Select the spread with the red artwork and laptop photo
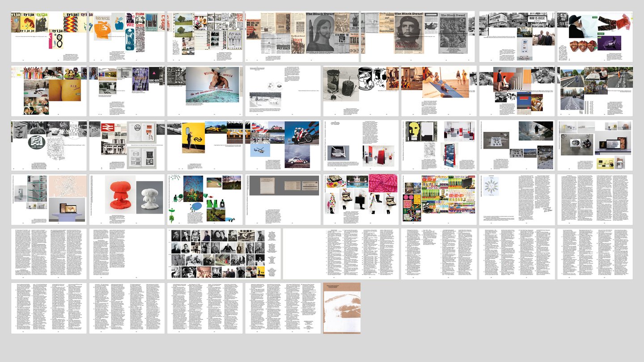 pyautogui.click(x=361, y=145)
